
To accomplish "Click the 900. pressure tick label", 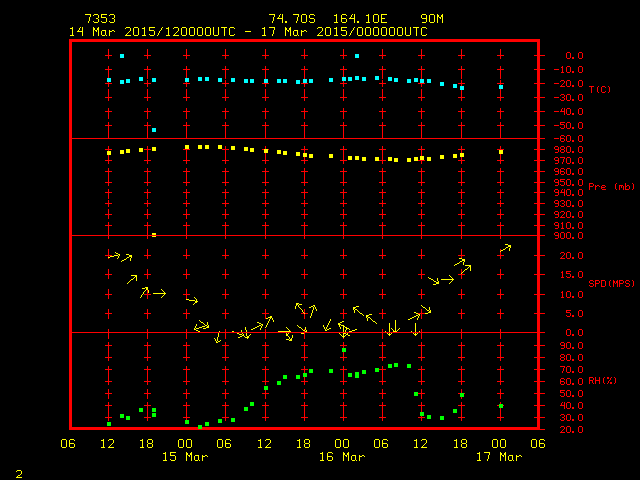I will click(568, 236).
